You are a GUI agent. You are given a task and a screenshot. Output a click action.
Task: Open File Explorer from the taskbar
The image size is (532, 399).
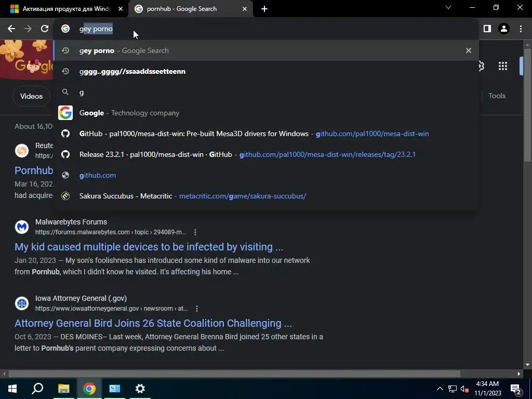click(x=63, y=389)
